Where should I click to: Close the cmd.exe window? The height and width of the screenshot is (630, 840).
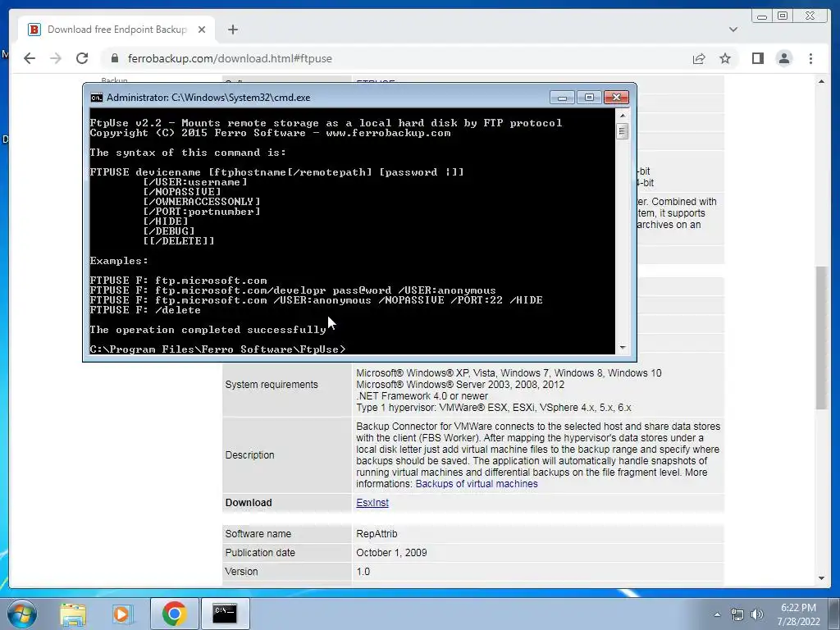(616, 98)
